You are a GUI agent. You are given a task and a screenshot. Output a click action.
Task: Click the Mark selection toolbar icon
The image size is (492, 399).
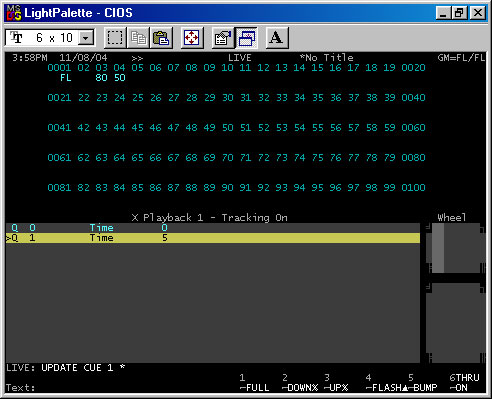pos(115,38)
